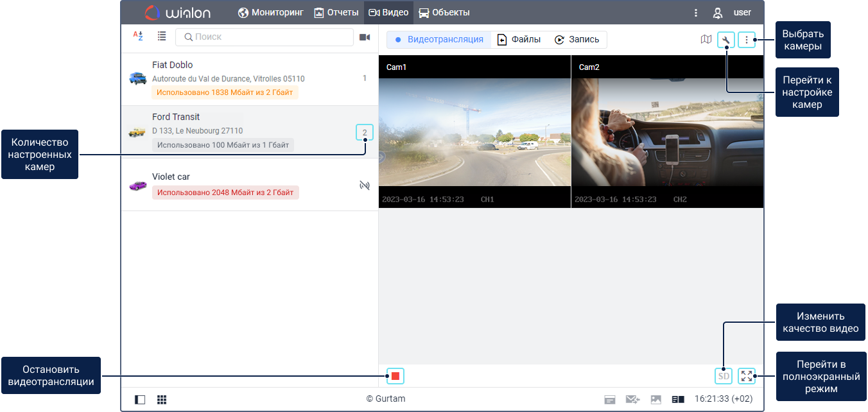Image resolution: width=868 pixels, height=412 pixels.
Task: Click the camera filter icon beside search
Action: 365,37
